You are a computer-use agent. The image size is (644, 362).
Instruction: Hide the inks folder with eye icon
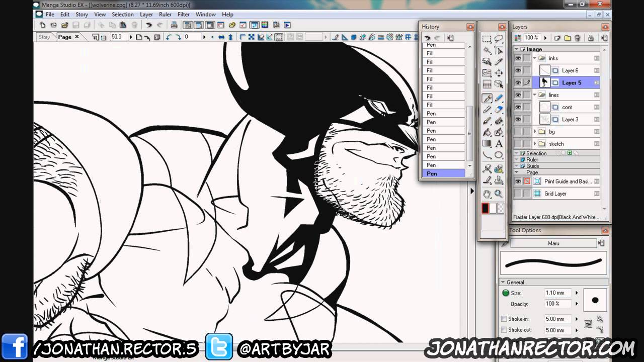(518, 58)
